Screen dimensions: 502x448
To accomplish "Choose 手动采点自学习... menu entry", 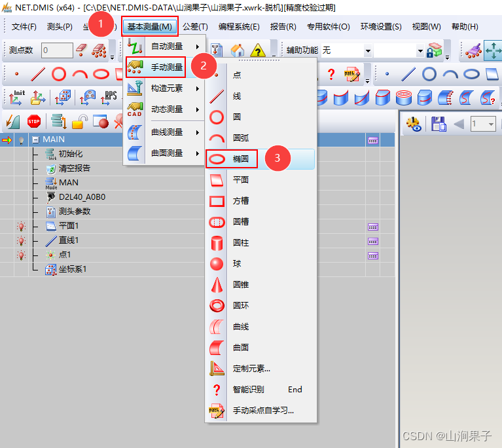I will (x=260, y=410).
